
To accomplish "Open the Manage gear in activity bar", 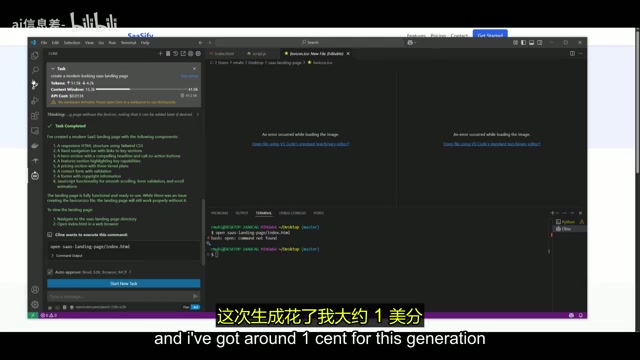I will click(35, 304).
